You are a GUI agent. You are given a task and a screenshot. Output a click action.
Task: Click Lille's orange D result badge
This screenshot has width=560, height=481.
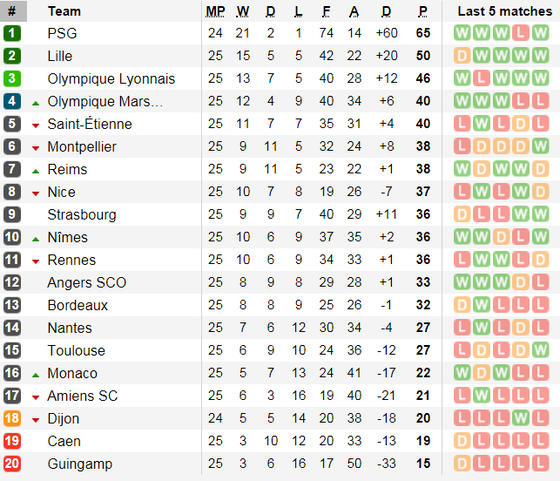pyautogui.click(x=462, y=56)
